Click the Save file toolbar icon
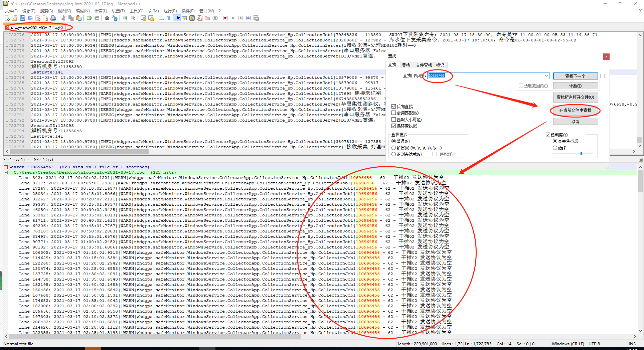Image resolution: width=644 pixels, height=350 pixels. click(22, 18)
